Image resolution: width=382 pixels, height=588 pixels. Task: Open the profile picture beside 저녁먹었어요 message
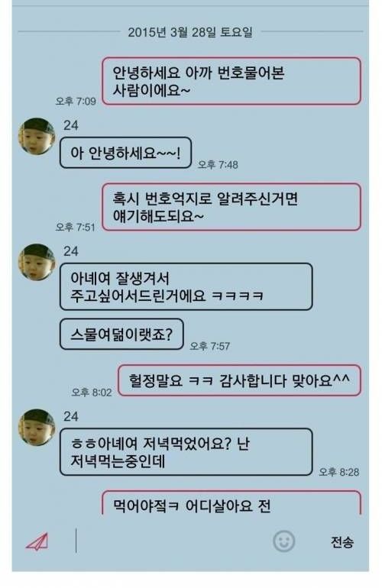click(37, 427)
